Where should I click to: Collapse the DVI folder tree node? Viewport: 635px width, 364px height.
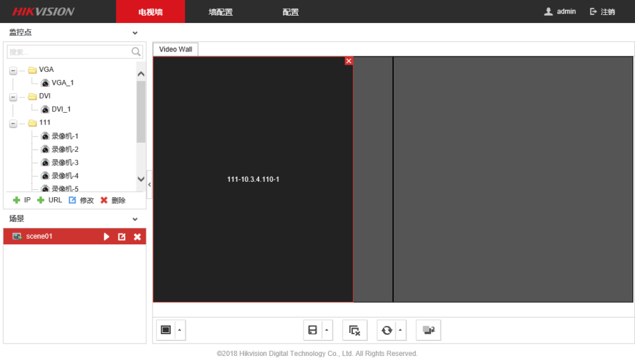point(13,97)
